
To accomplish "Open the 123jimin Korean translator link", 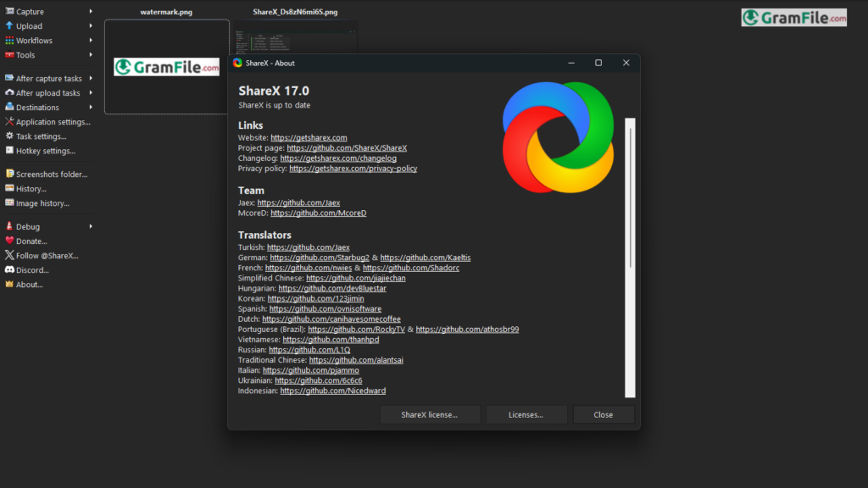I will tap(315, 298).
